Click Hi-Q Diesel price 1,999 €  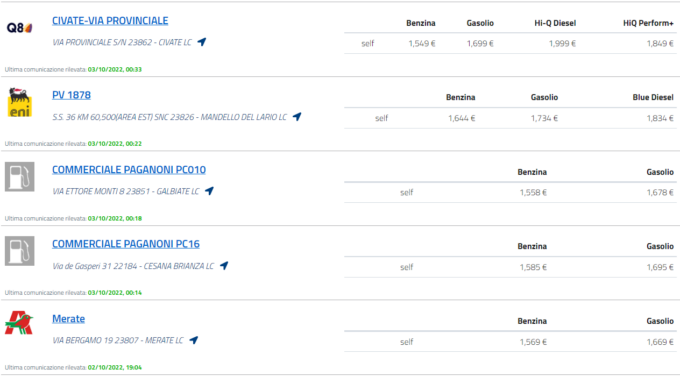click(x=562, y=43)
